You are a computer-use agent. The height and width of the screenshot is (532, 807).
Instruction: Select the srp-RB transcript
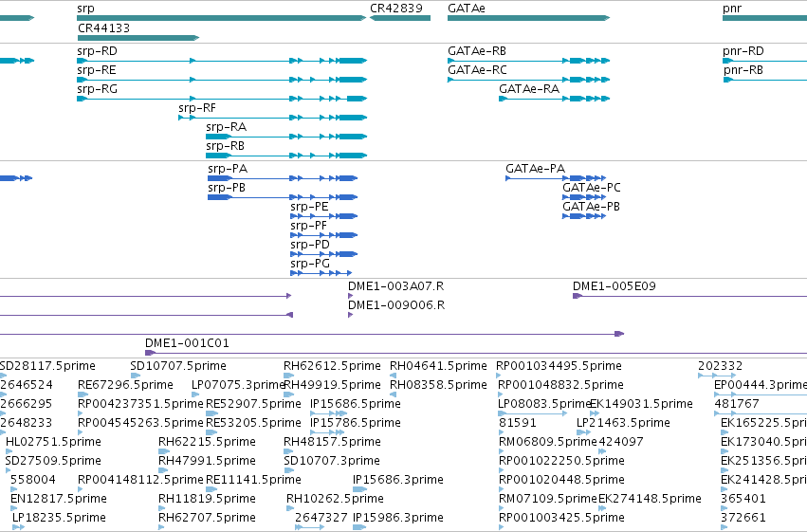[286, 156]
